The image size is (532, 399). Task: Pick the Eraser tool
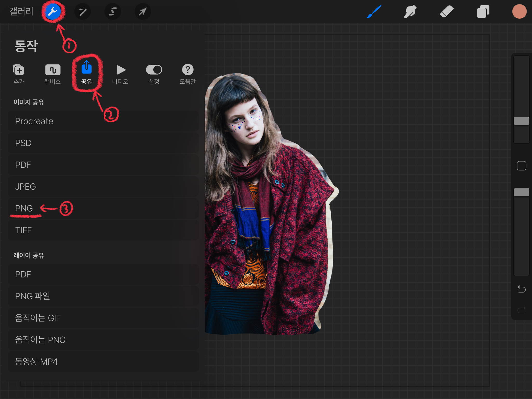click(447, 11)
